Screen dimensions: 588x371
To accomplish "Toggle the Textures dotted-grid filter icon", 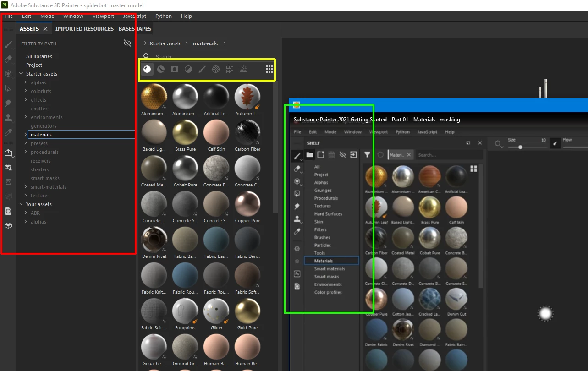I will pos(230,69).
